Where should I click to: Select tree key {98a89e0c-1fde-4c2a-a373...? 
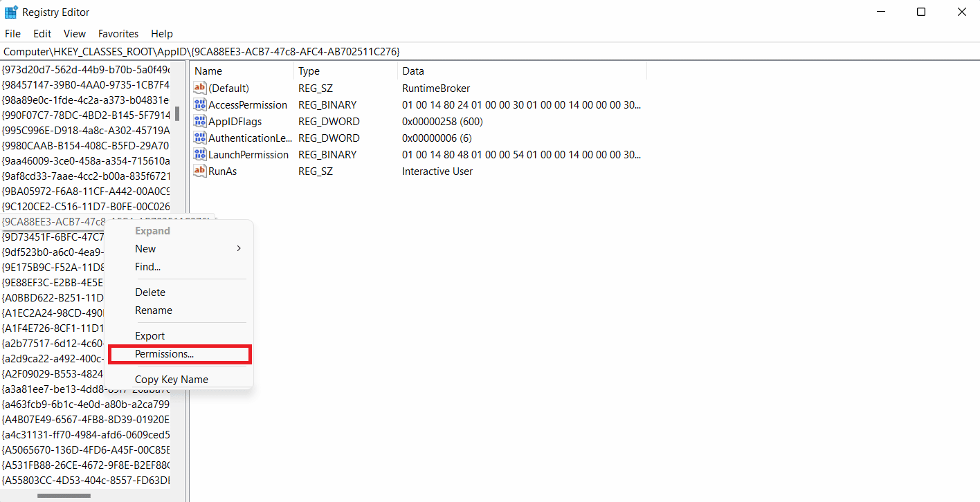point(85,100)
